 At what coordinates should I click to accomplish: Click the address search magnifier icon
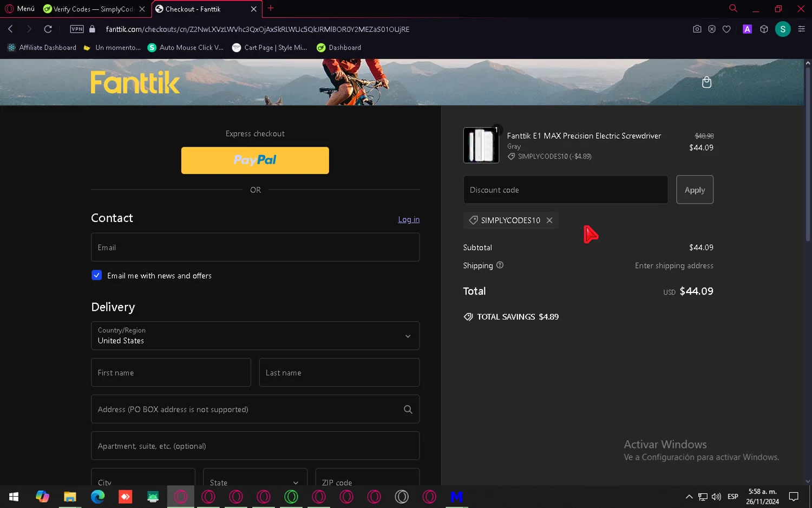pyautogui.click(x=408, y=409)
